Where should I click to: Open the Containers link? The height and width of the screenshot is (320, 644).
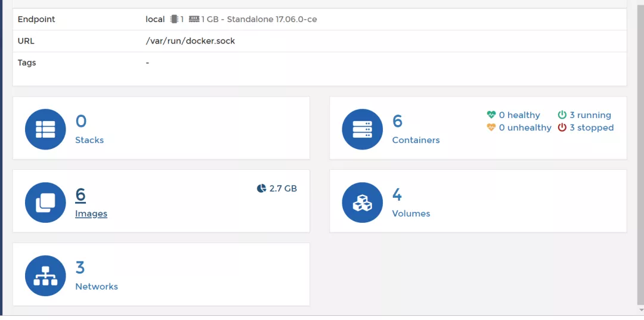click(x=416, y=140)
